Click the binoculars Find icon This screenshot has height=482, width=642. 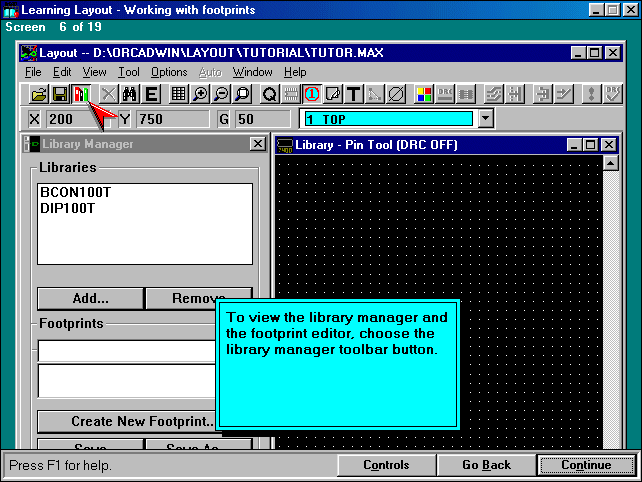[x=130, y=95]
